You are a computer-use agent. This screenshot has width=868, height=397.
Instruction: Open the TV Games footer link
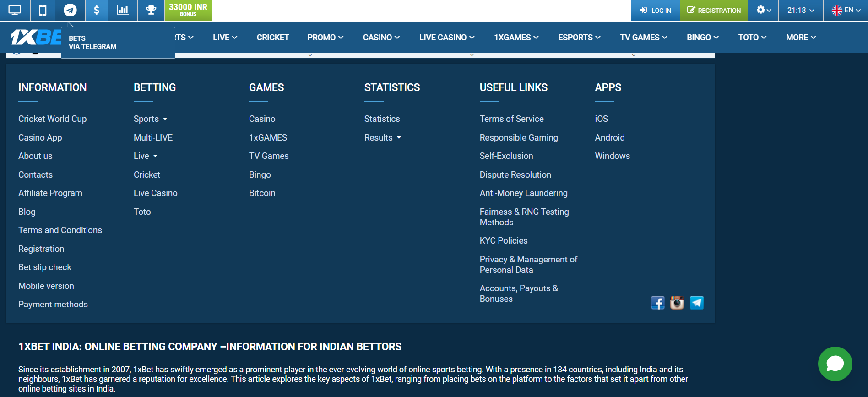tap(269, 156)
